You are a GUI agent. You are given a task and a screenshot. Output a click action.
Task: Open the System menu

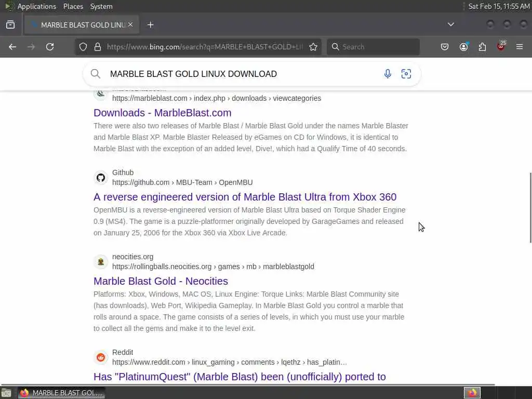point(101,6)
